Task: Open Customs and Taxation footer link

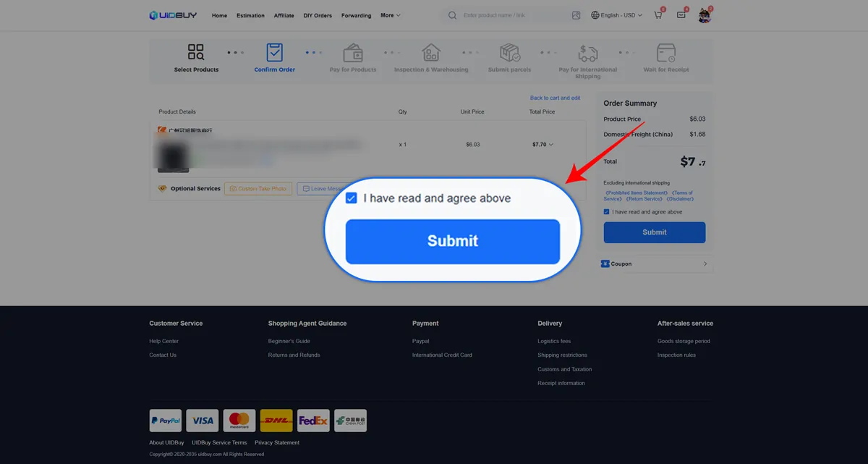Action: (564, 369)
